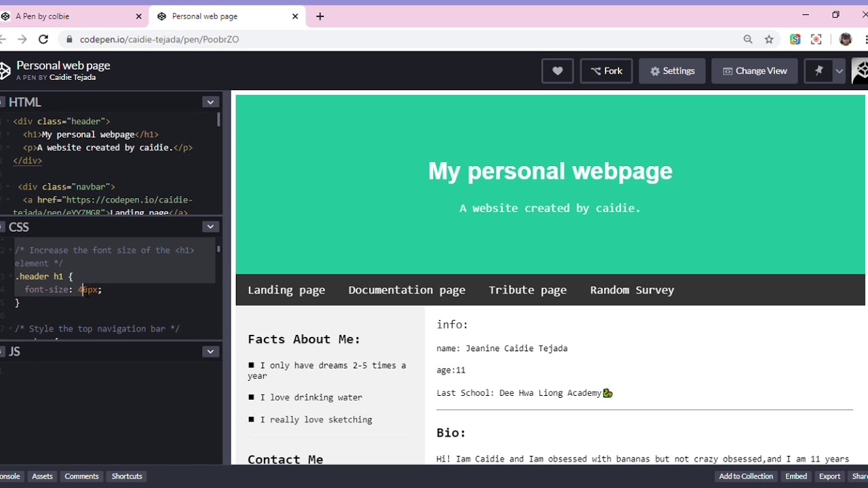
Task: Close the 'A Pen by colbie' tab
Action: pyautogui.click(x=138, y=16)
